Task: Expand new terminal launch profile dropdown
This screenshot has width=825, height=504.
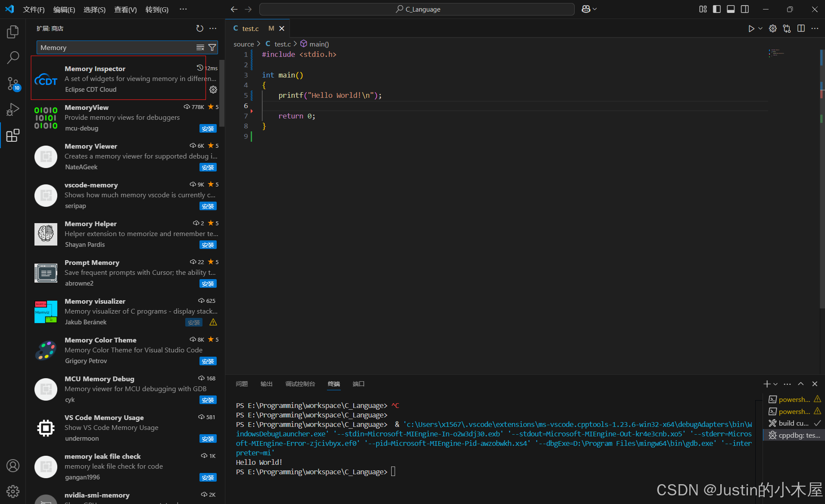Action: pyautogui.click(x=775, y=384)
